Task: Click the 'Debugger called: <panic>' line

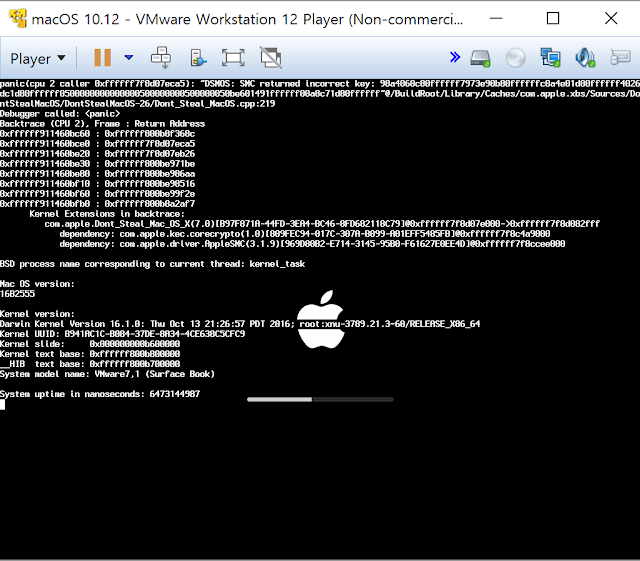Action: click(60, 114)
